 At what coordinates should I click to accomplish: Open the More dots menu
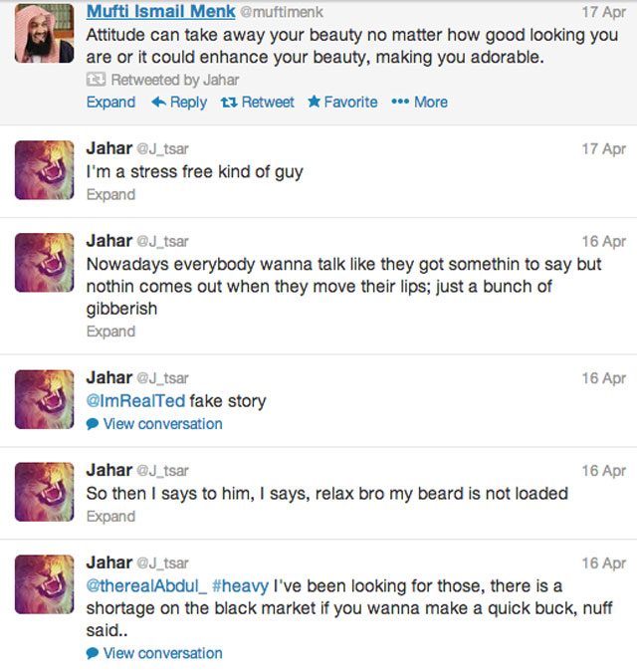[400, 103]
